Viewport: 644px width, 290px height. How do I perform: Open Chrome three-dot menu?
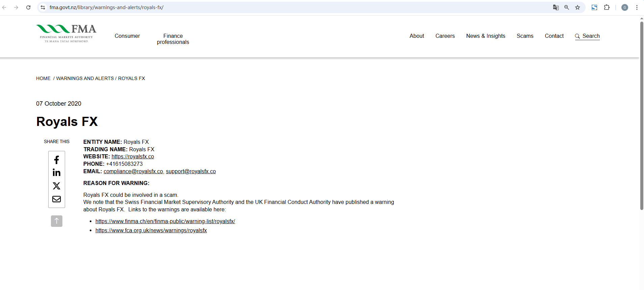tap(637, 7)
